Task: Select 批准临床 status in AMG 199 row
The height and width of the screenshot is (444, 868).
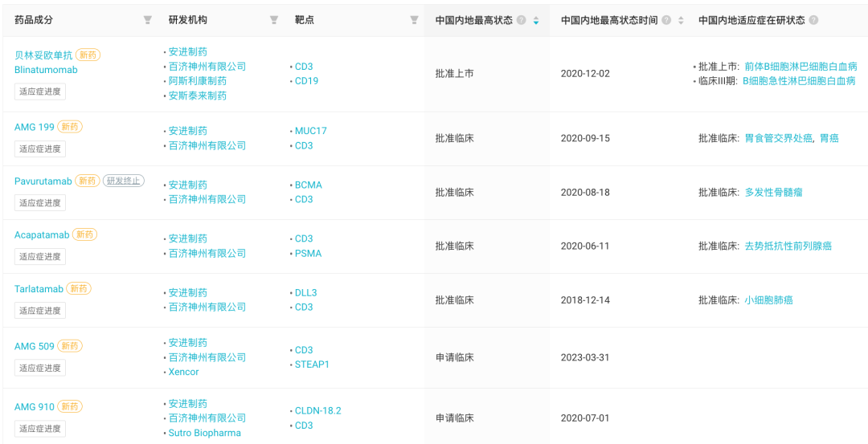Action: pos(454,138)
